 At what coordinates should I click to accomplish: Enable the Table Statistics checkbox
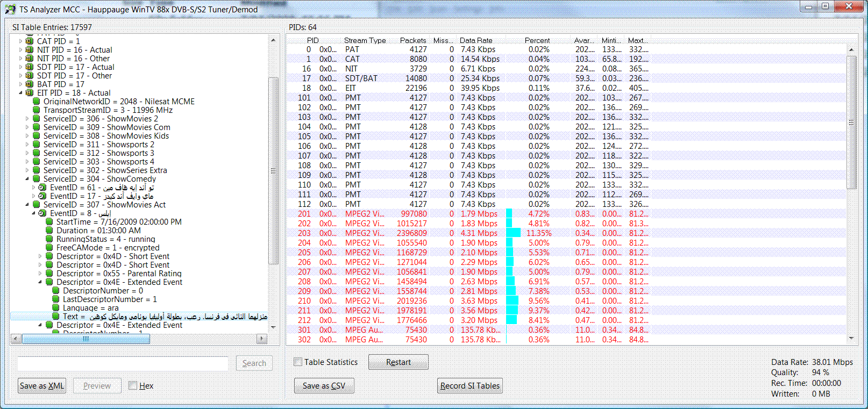point(298,362)
